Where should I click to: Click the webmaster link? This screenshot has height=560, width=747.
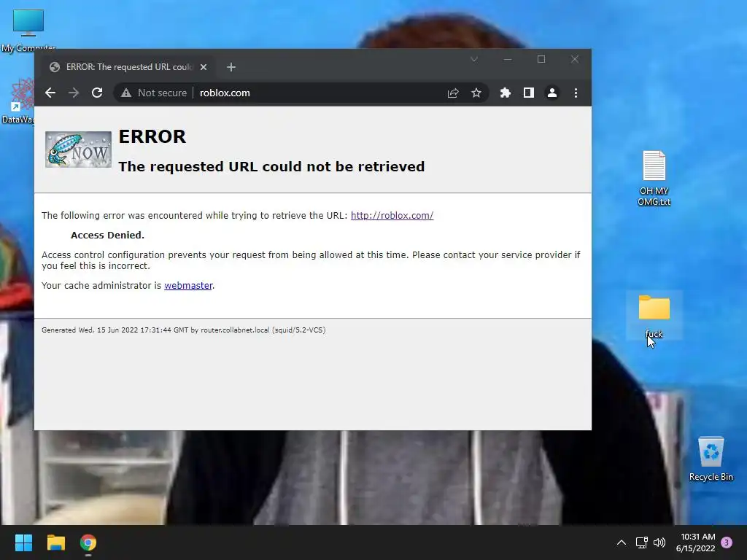pos(188,285)
